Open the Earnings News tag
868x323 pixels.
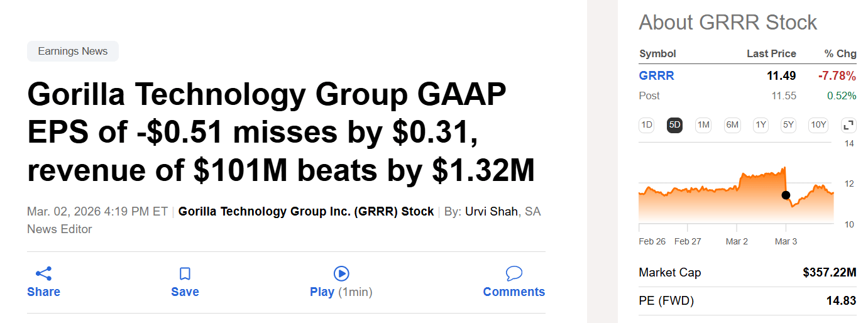pyautogui.click(x=73, y=52)
